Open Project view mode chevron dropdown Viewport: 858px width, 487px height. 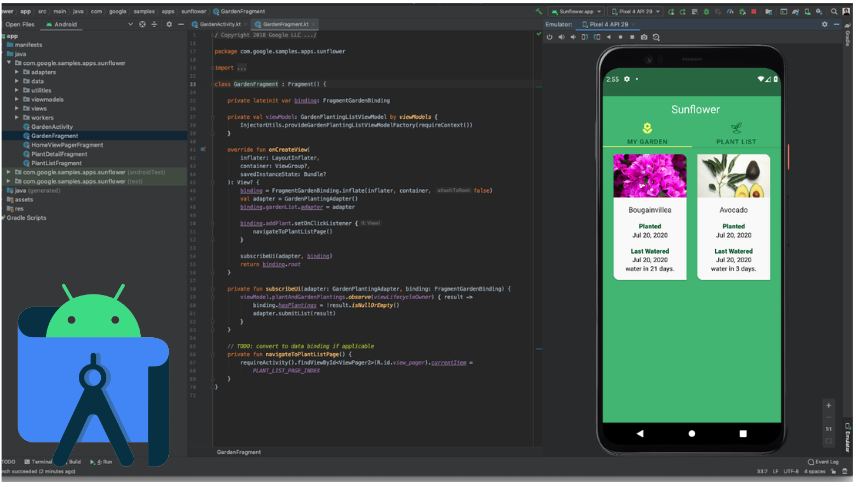(130, 24)
